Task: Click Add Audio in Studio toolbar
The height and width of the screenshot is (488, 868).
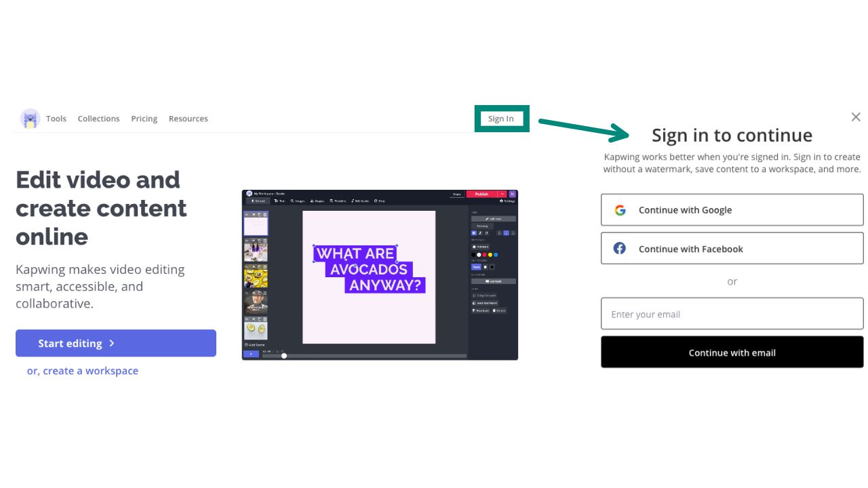Action: tap(360, 201)
